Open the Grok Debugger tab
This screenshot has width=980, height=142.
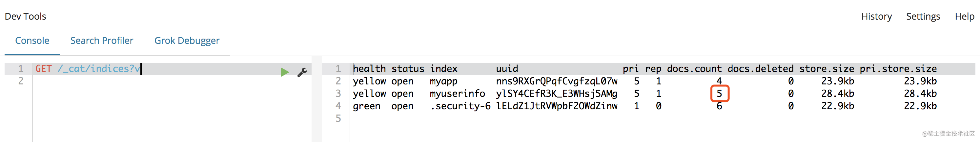[x=187, y=41]
